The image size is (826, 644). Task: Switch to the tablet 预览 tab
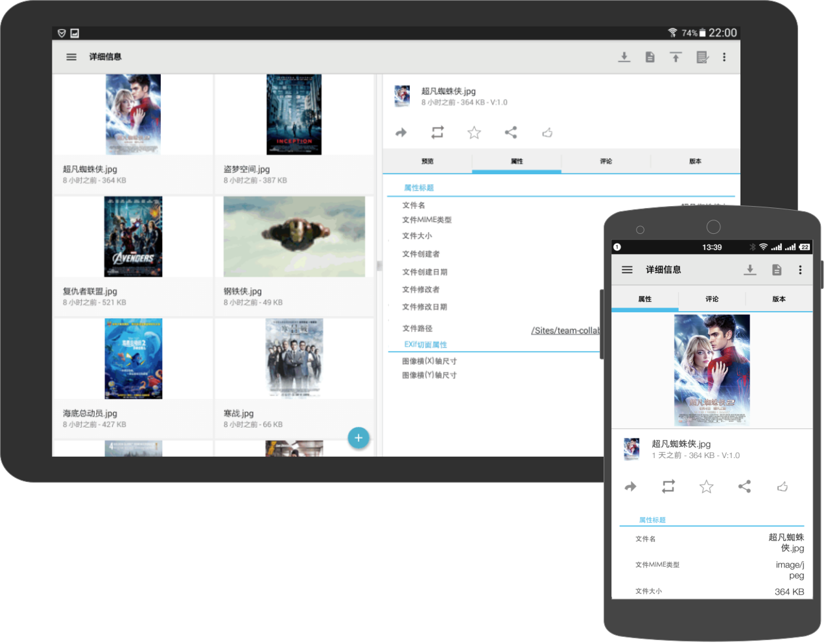(x=427, y=161)
